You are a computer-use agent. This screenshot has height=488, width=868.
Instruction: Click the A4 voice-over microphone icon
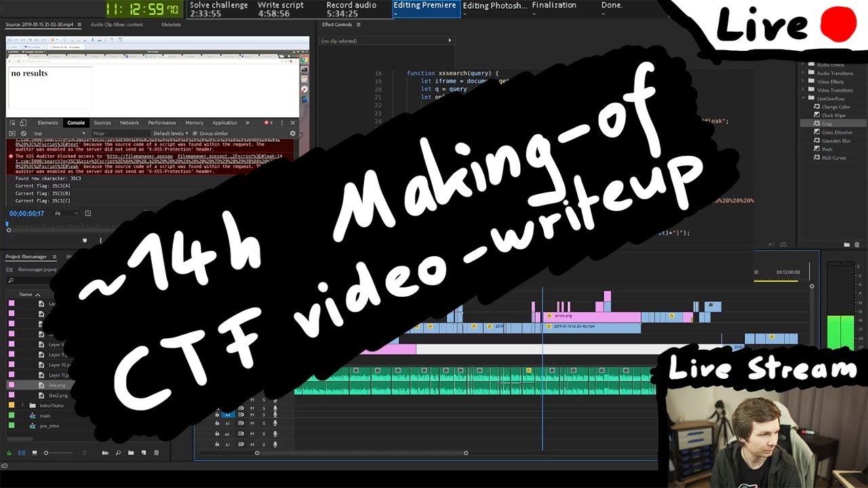tap(275, 414)
